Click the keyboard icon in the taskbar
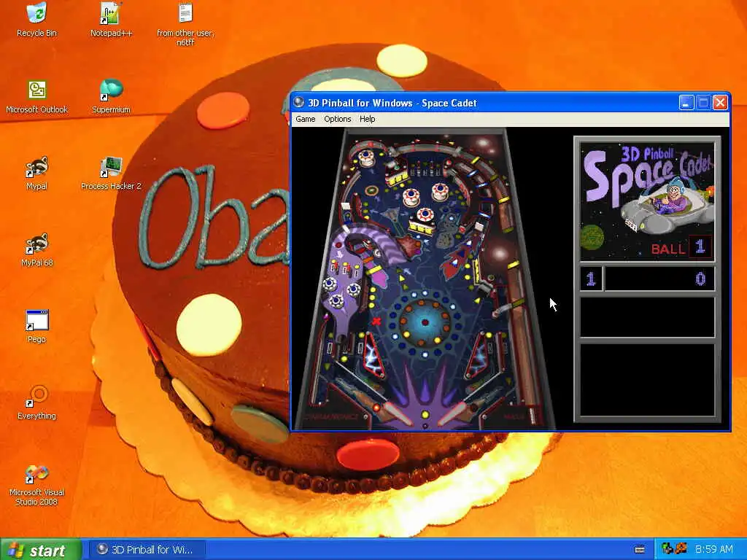This screenshot has width=747, height=560. coord(640,550)
